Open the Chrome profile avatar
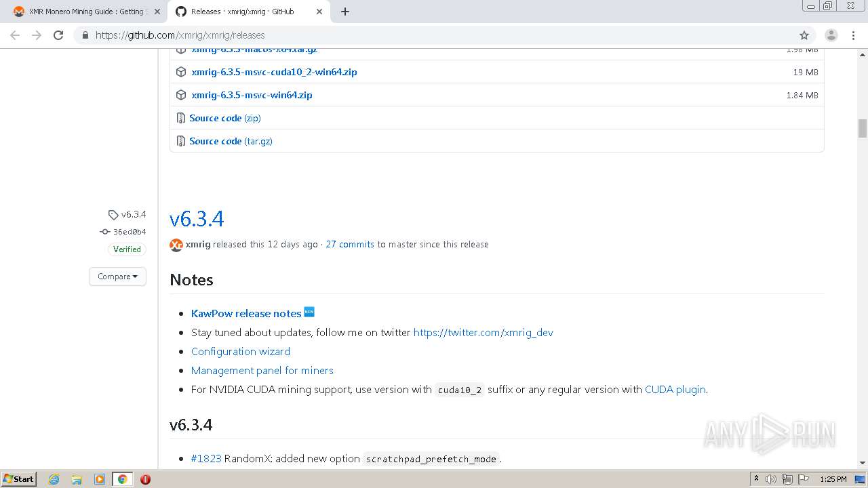 (x=831, y=35)
